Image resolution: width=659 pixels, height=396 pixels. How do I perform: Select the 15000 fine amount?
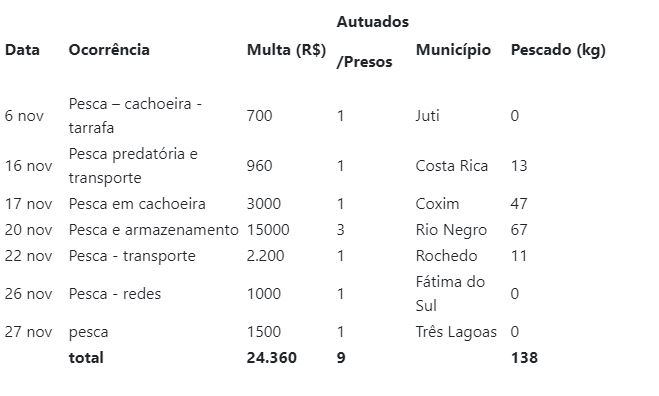tap(268, 230)
